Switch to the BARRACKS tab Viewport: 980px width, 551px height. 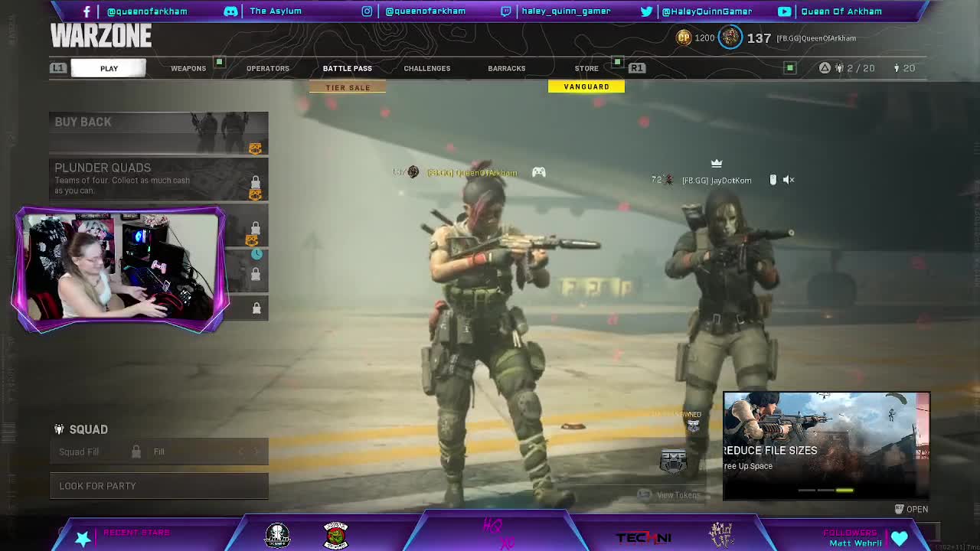(x=507, y=68)
